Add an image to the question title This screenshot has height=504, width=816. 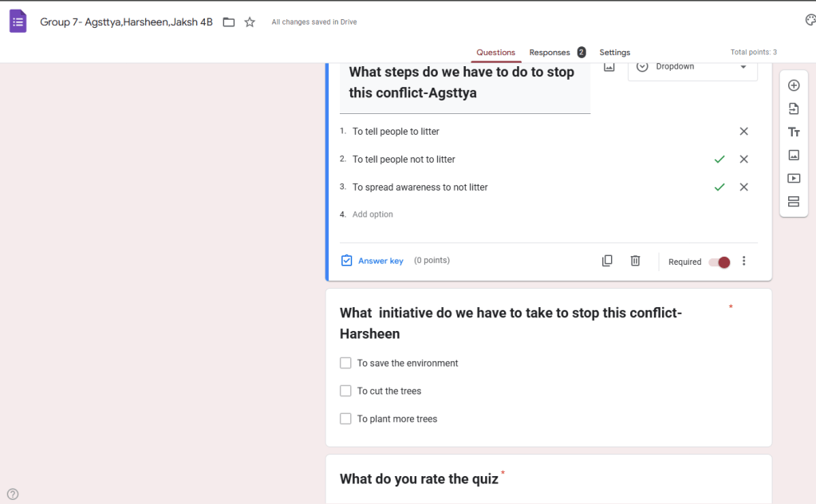(609, 67)
